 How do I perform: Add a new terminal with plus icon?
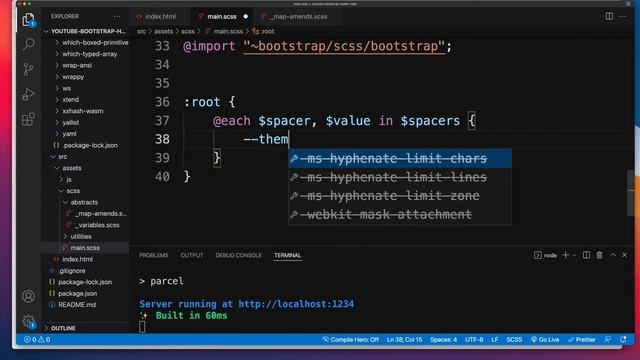coord(565,255)
